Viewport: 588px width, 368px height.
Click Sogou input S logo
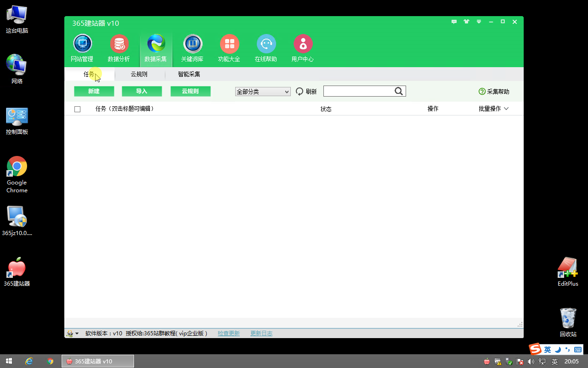tap(535, 349)
